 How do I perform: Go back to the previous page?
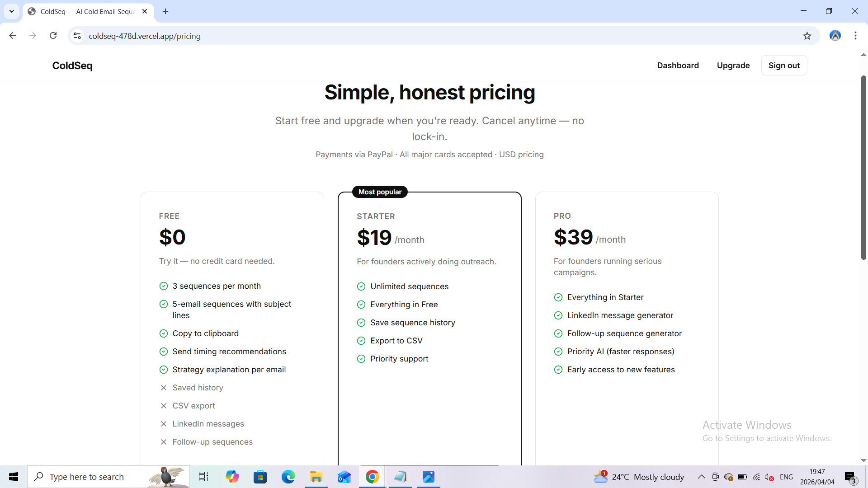[13, 36]
